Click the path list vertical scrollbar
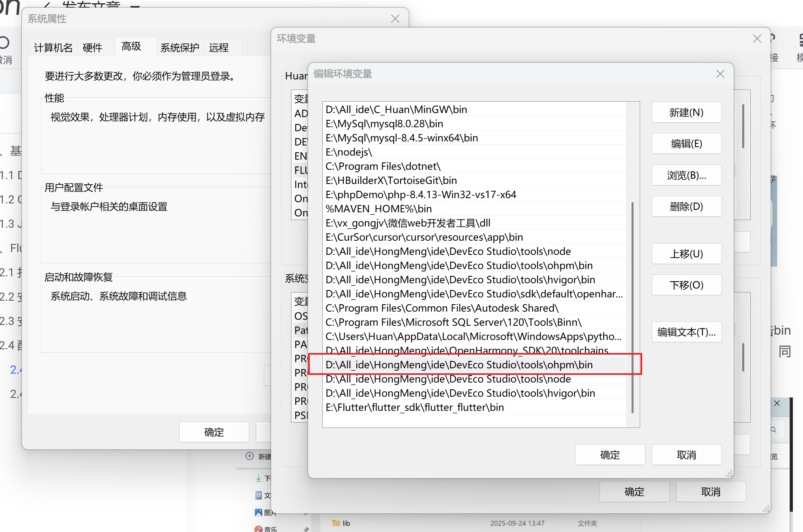 click(x=632, y=308)
